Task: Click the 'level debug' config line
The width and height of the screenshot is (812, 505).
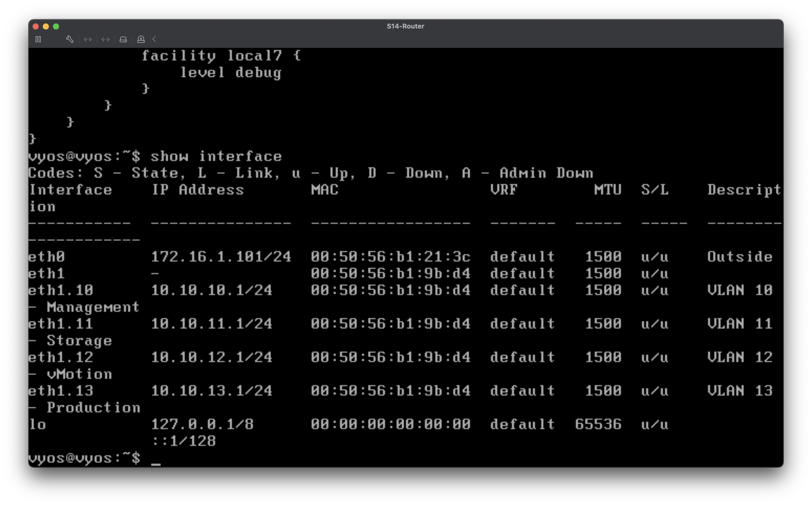Action: pyautogui.click(x=231, y=73)
